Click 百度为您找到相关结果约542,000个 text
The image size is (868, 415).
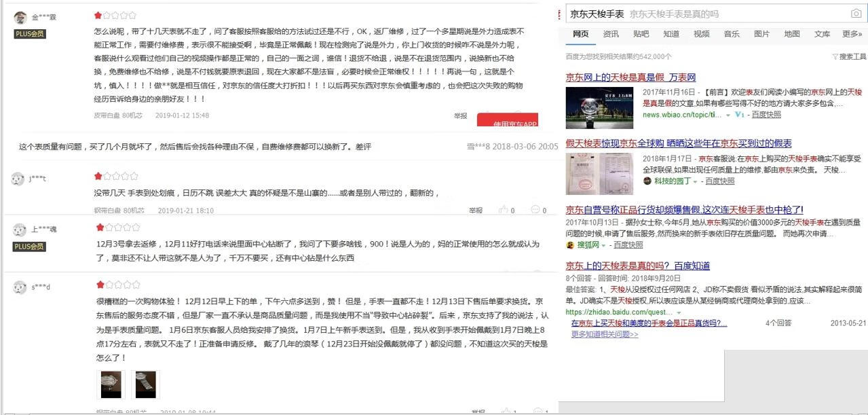pos(619,56)
